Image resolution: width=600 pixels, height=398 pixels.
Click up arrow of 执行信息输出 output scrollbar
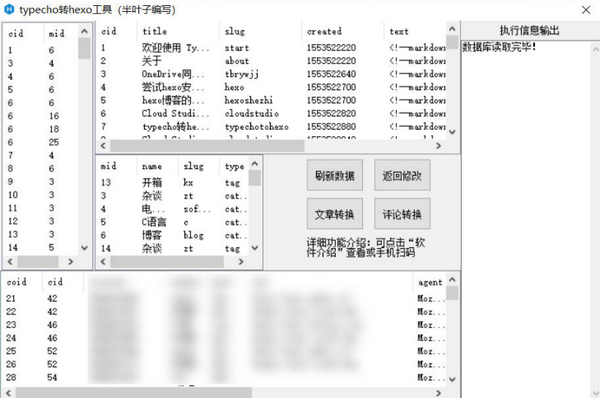pyautogui.click(x=595, y=49)
